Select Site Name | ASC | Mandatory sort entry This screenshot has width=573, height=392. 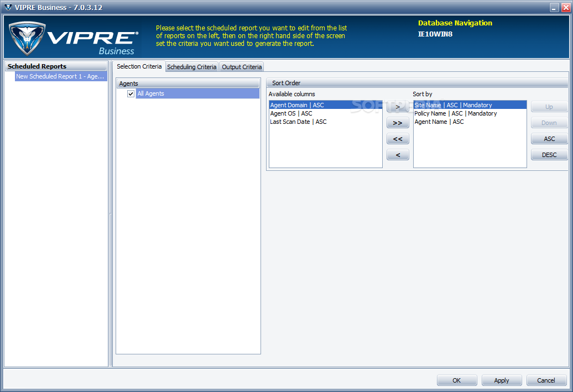click(x=470, y=105)
